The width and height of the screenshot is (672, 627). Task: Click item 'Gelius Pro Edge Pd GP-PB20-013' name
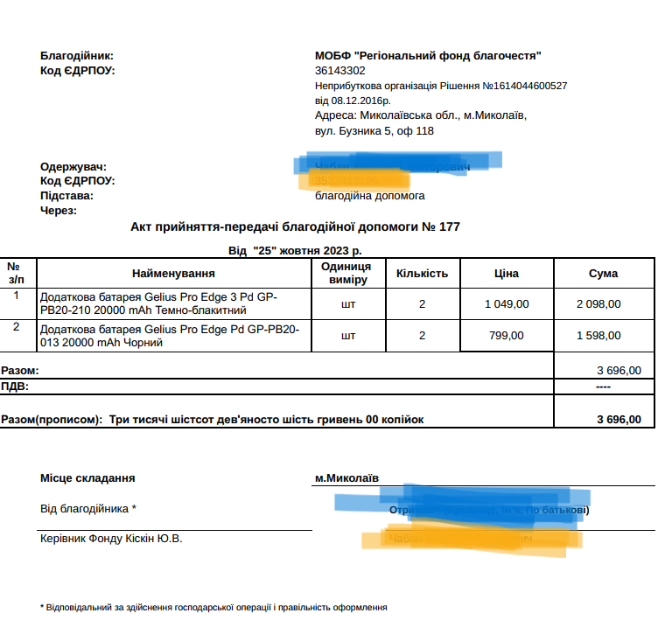tap(170, 336)
